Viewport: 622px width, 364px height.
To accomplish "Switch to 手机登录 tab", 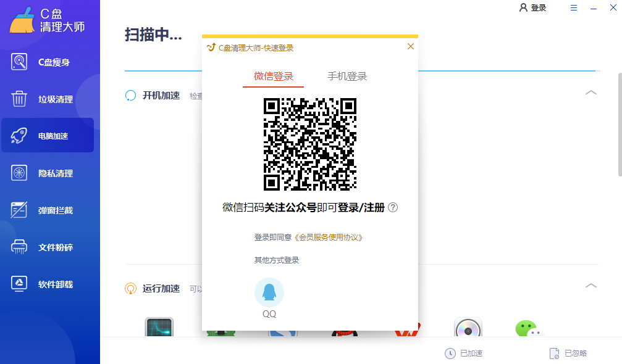I will [347, 77].
